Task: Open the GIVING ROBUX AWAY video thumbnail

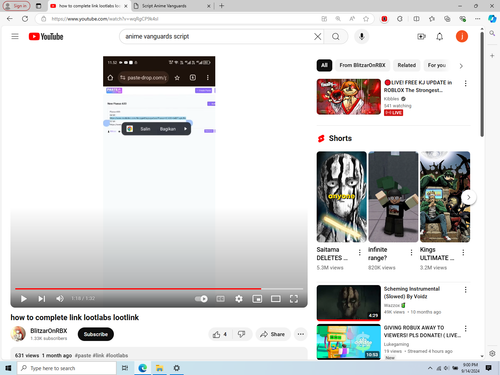Action: pos(349,342)
